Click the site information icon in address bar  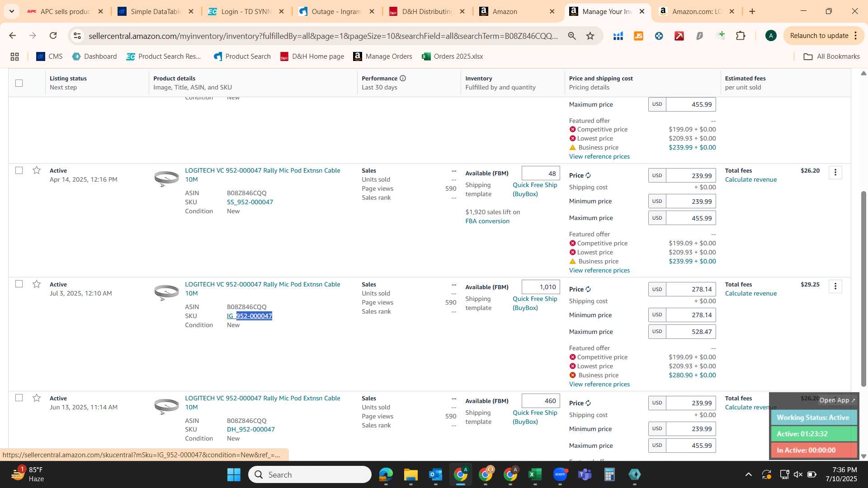click(x=77, y=36)
